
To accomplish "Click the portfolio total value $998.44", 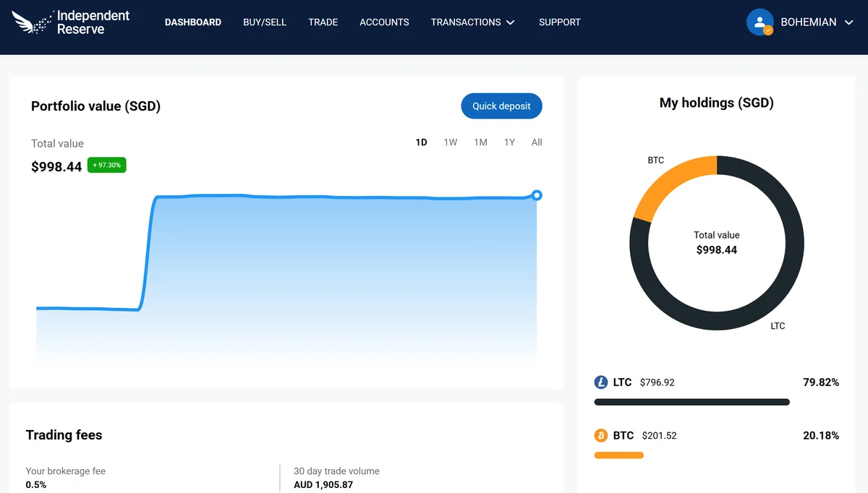I will pyautogui.click(x=56, y=167).
